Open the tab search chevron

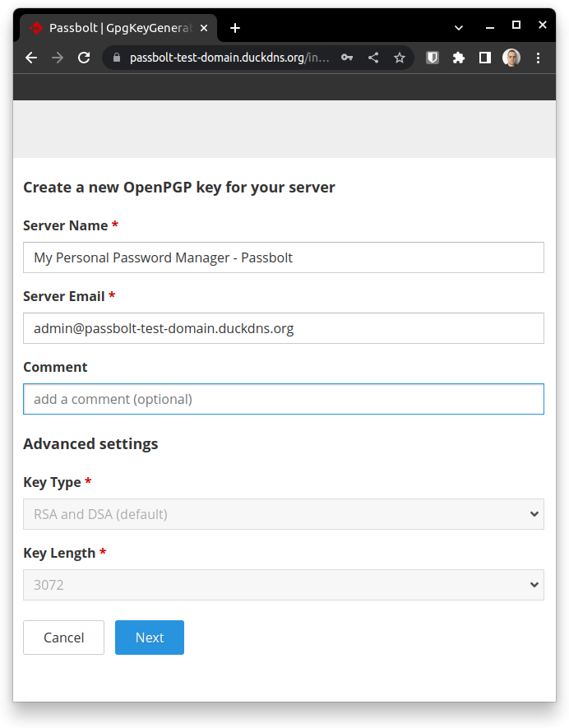click(459, 28)
